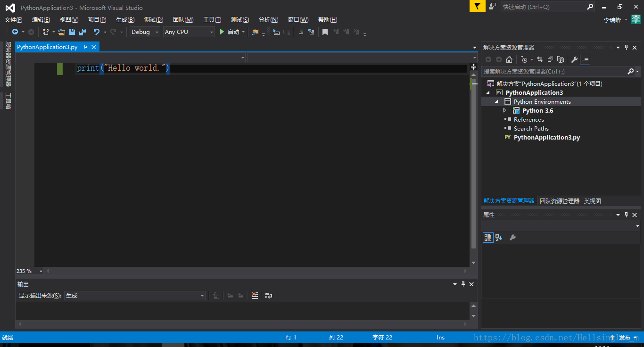This screenshot has width=644, height=347.
Task: Open the 文件(F) menu
Action: pos(14,19)
